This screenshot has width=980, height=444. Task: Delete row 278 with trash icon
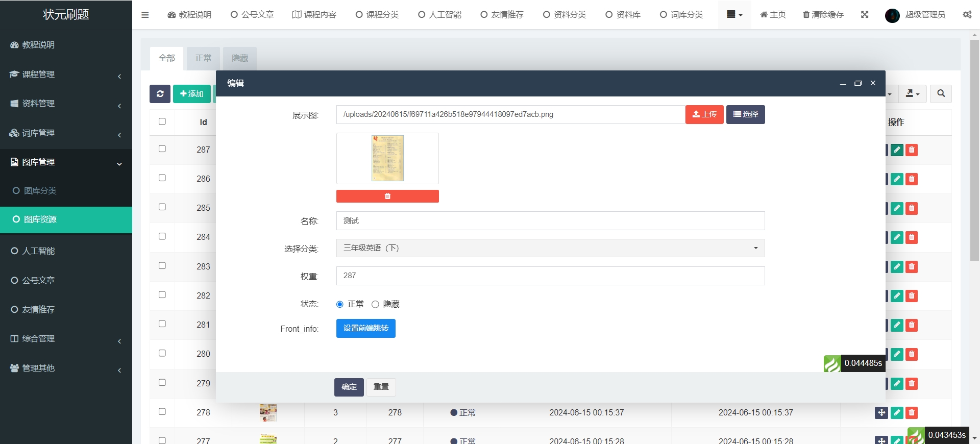point(912,413)
